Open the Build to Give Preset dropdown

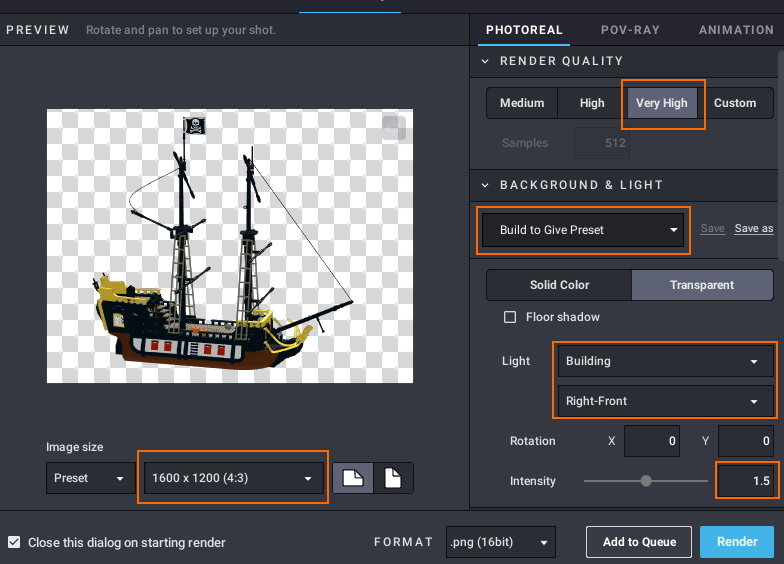583,230
